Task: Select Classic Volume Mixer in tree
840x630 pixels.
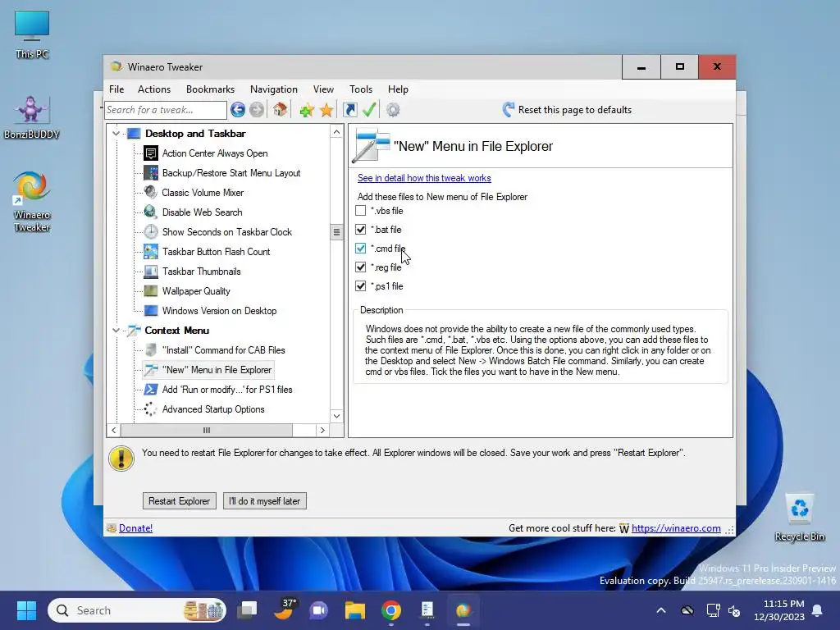Action: tap(203, 192)
